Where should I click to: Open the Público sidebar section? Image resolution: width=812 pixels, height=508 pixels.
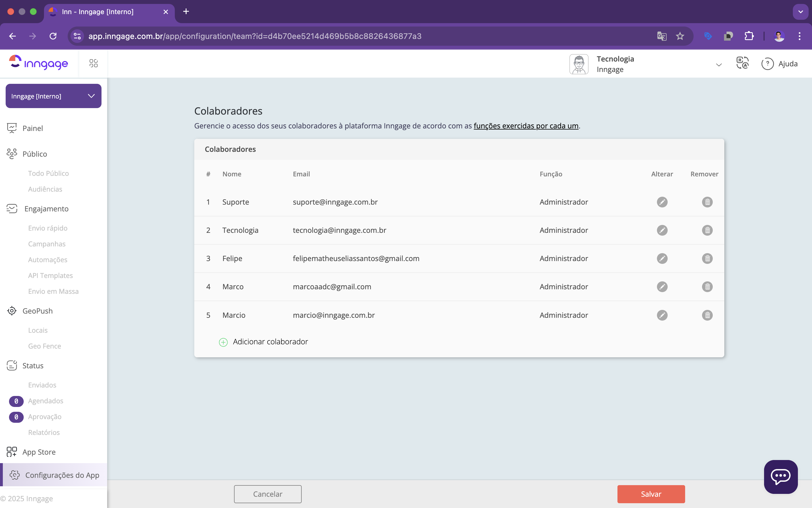click(x=35, y=154)
